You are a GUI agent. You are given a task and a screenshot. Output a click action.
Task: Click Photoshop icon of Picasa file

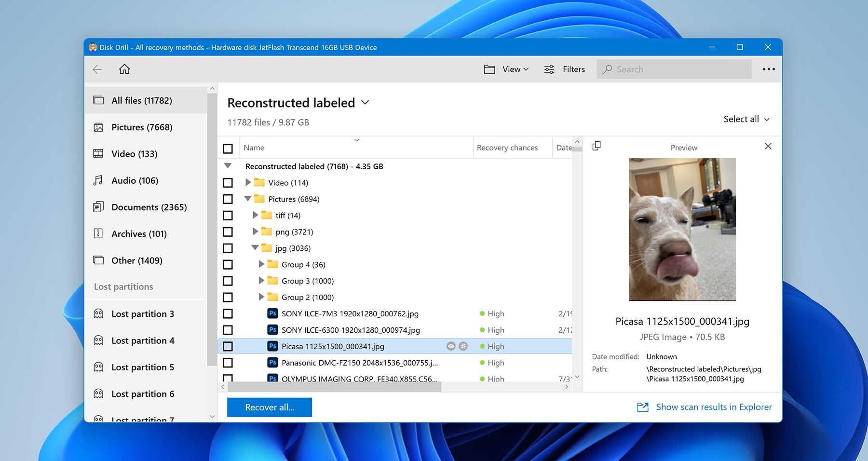272,346
